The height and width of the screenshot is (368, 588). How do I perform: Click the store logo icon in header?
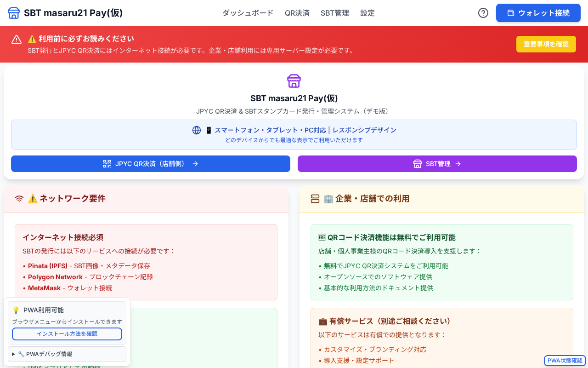point(14,13)
